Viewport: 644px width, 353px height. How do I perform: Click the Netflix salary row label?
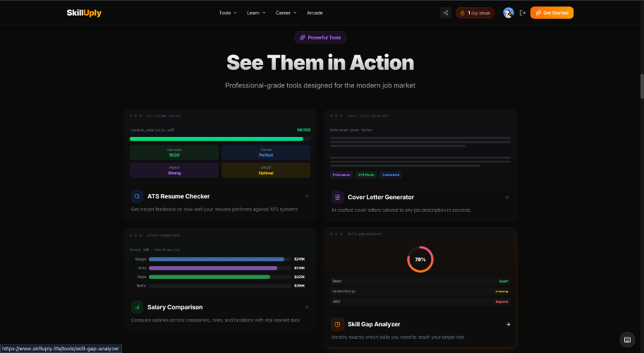(141, 286)
